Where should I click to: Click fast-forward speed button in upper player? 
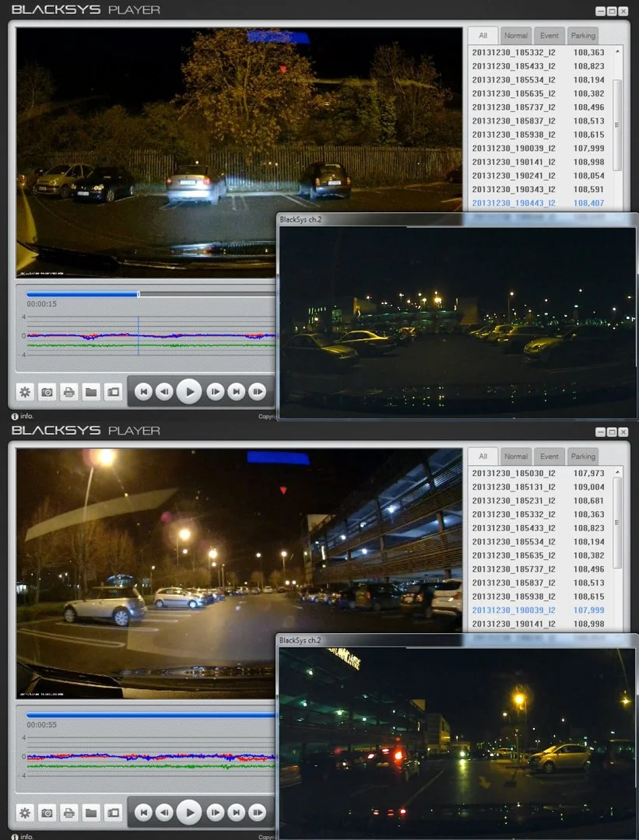(x=258, y=392)
